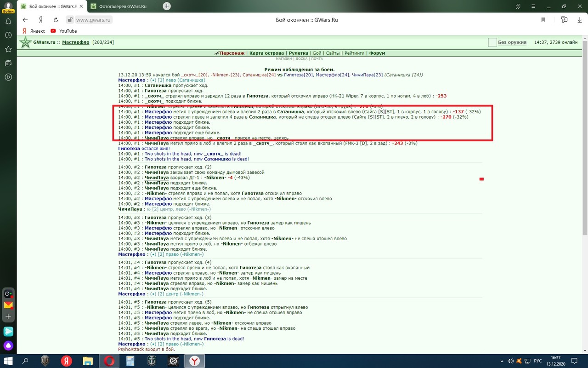Image resolution: width=588 pixels, height=368 pixels.
Task: Open the Yandex home button
Action: click(x=41, y=20)
